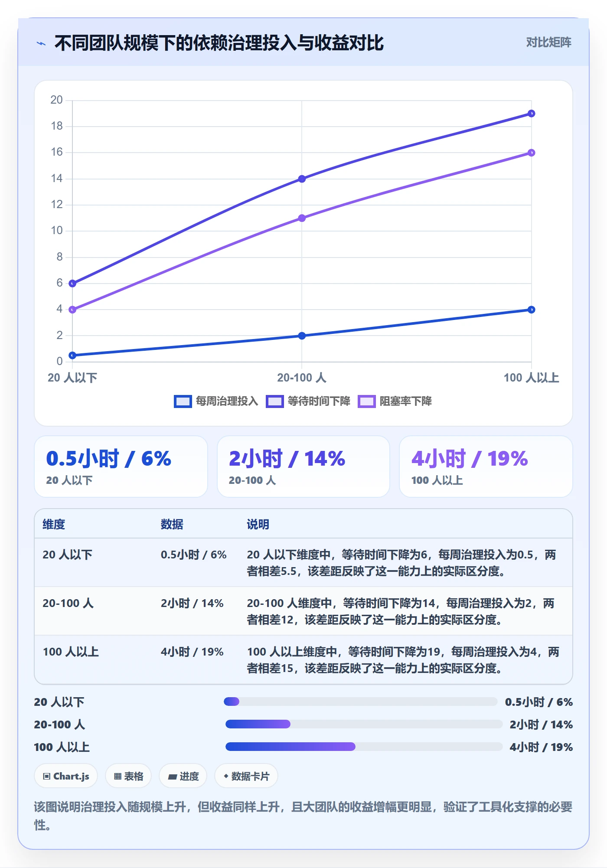Toggle the 每周治理投入 legend swatch

(x=183, y=401)
